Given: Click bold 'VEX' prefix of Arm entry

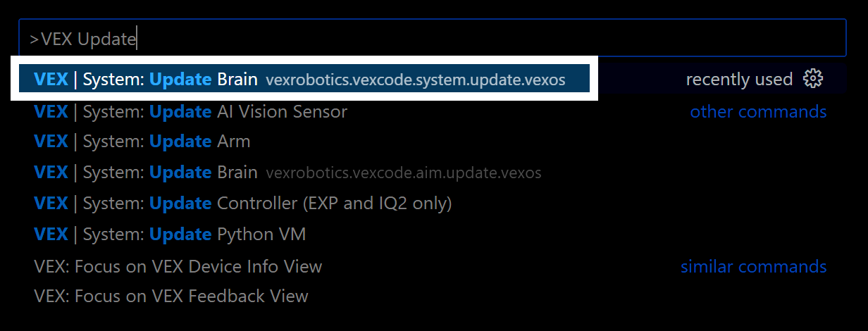Looking at the screenshot, I should coord(51,142).
